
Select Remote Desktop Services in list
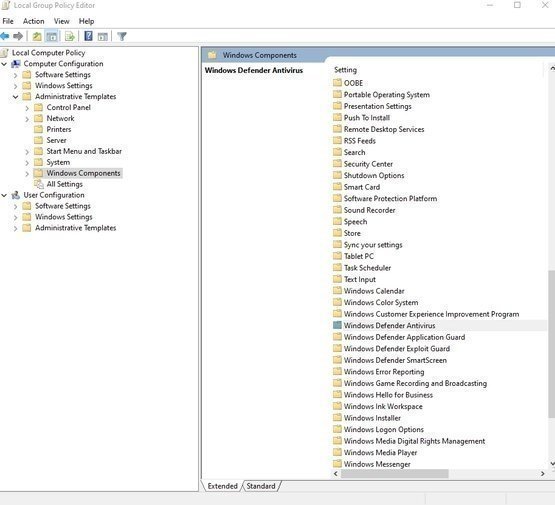(384, 129)
